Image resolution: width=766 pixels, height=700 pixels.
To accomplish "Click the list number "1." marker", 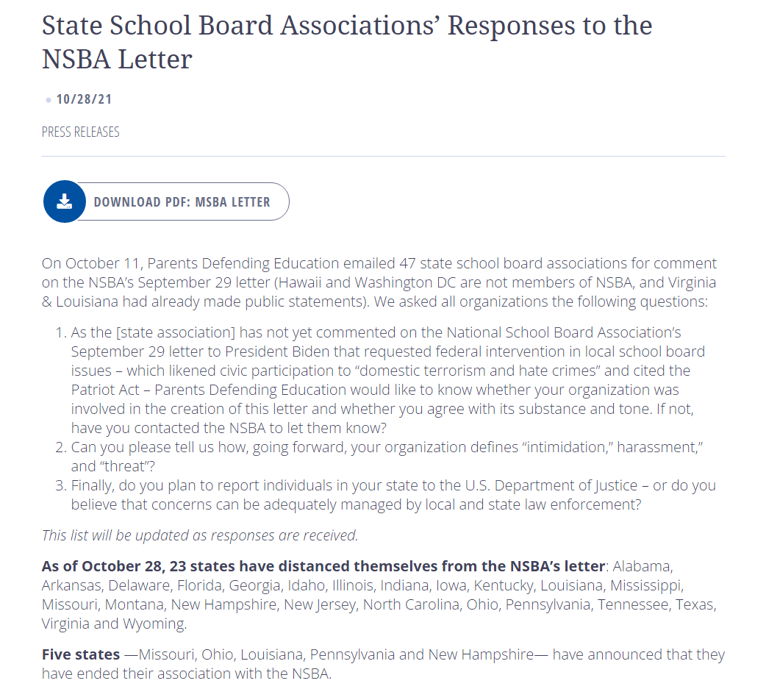I will pyautogui.click(x=61, y=333).
